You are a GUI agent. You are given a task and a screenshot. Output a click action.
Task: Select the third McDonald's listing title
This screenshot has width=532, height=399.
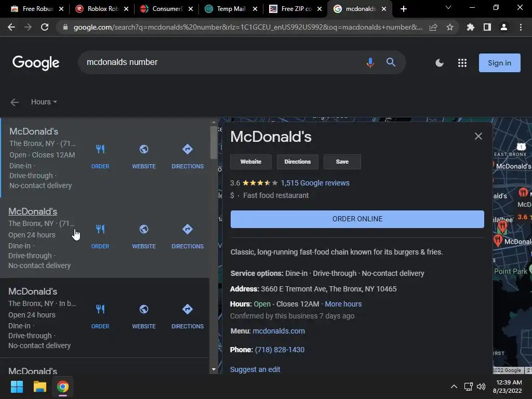(33, 291)
